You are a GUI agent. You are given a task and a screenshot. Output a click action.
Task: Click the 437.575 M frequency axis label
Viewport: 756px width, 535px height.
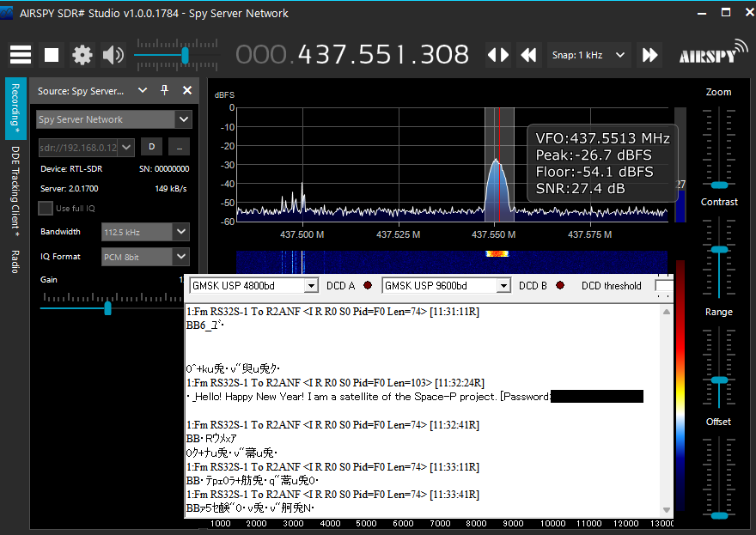tap(589, 234)
